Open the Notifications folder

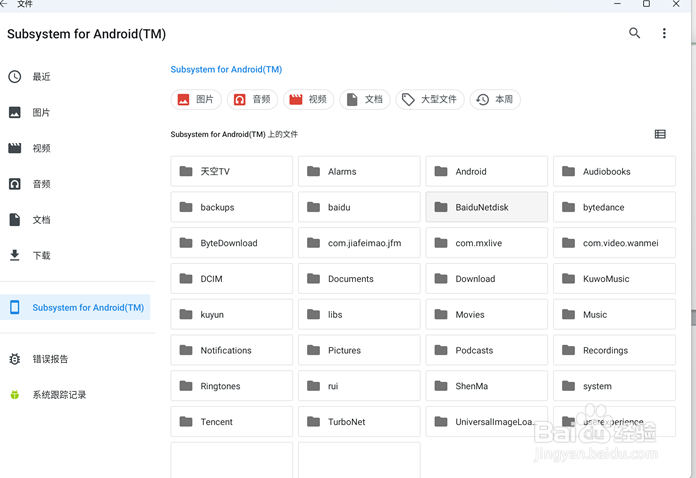tap(232, 350)
